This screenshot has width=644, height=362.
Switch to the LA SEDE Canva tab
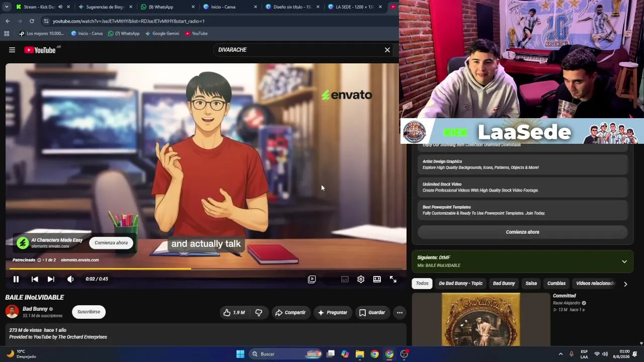[355, 7]
